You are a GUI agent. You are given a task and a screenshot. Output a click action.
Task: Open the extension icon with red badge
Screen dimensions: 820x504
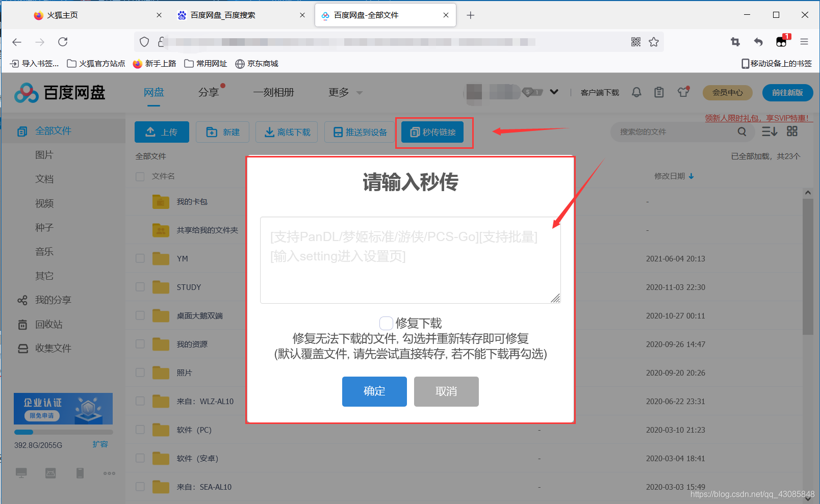pos(782,41)
